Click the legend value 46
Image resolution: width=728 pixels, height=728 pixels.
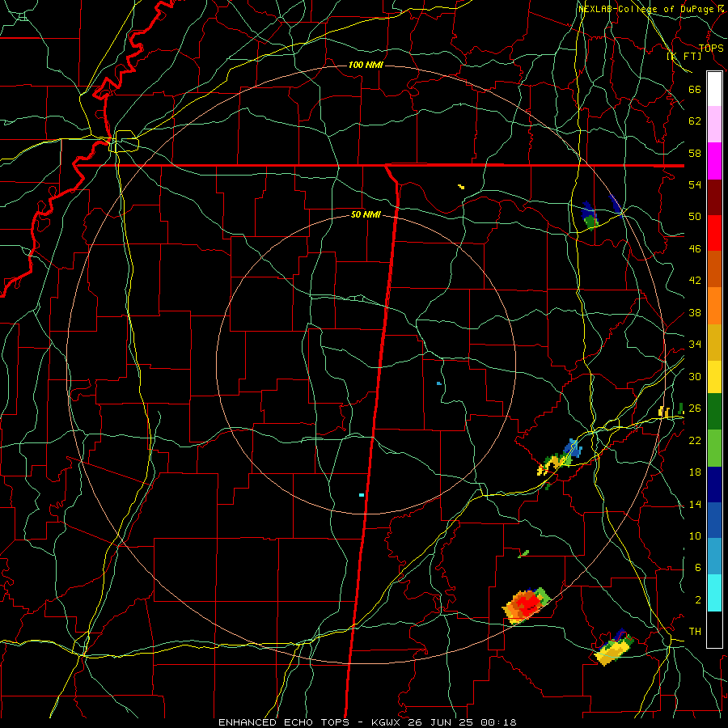(695, 249)
